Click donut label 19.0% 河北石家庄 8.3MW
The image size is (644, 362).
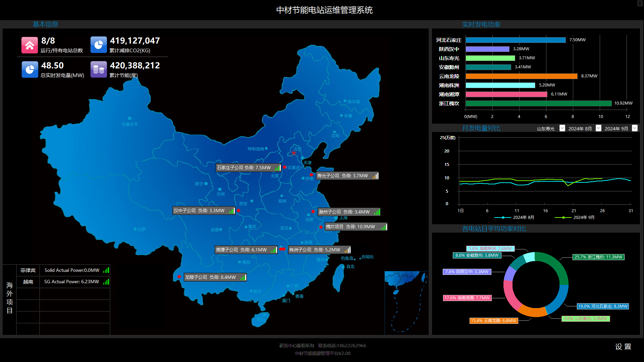tap(603, 306)
